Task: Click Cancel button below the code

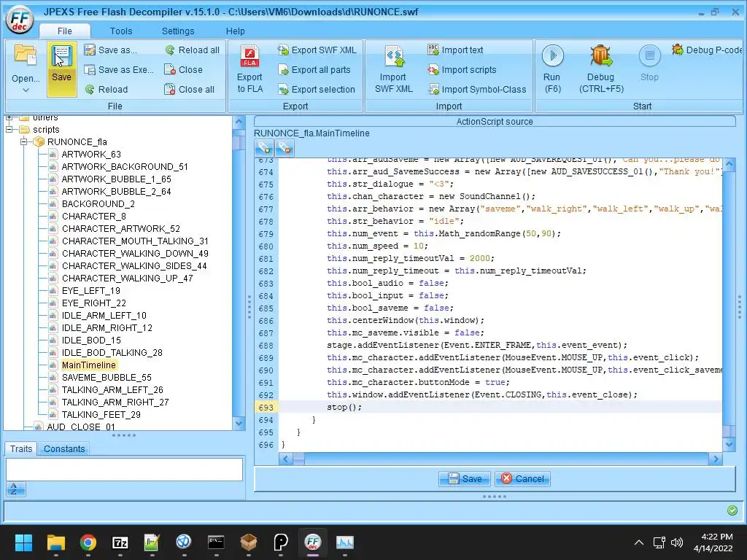Action: [x=522, y=478]
